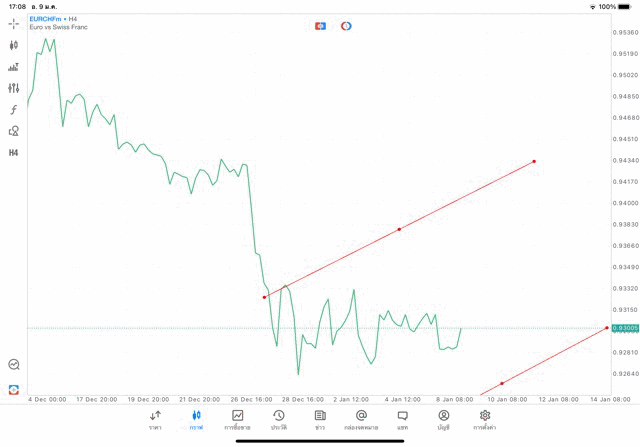Tap the current price label 0.93005

click(625, 328)
